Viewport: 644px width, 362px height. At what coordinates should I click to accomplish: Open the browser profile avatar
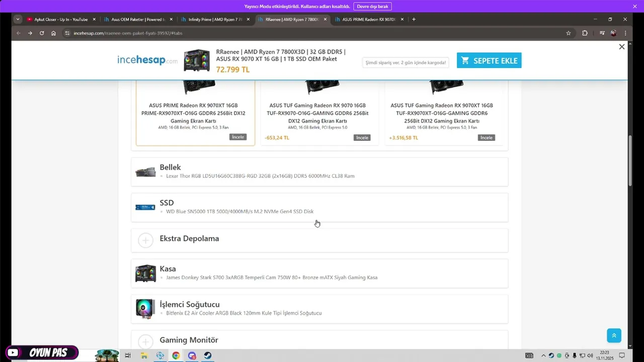click(613, 33)
